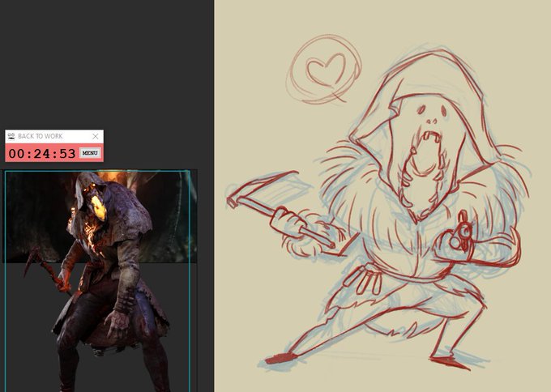Close the BACK TO WORK timer window
This screenshot has width=551, height=392.
tap(96, 136)
